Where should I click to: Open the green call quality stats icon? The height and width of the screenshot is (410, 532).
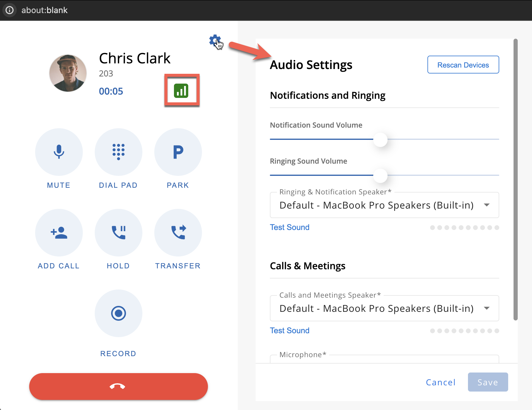(x=181, y=90)
